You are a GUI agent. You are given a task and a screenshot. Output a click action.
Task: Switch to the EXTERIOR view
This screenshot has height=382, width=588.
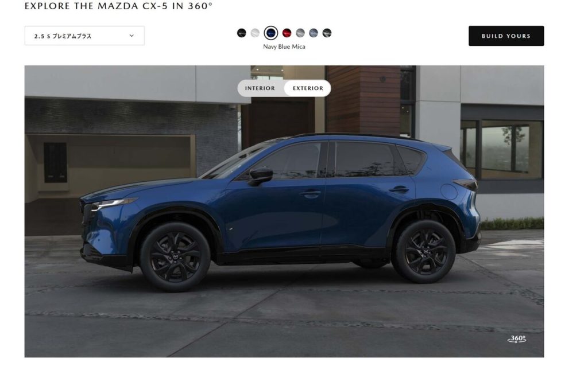[x=308, y=88]
